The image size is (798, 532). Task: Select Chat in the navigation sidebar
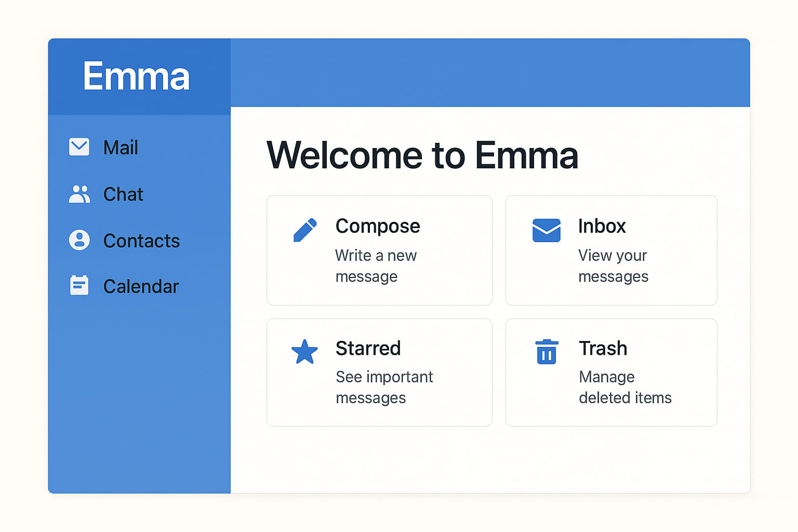(x=123, y=194)
